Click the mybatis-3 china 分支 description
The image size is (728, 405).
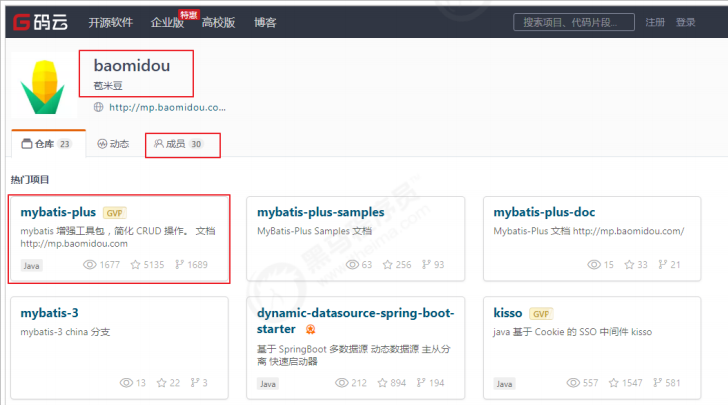65,332
